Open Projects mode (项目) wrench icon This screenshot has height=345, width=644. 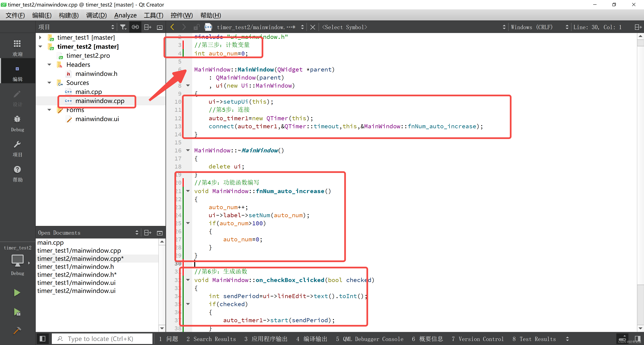point(17,149)
